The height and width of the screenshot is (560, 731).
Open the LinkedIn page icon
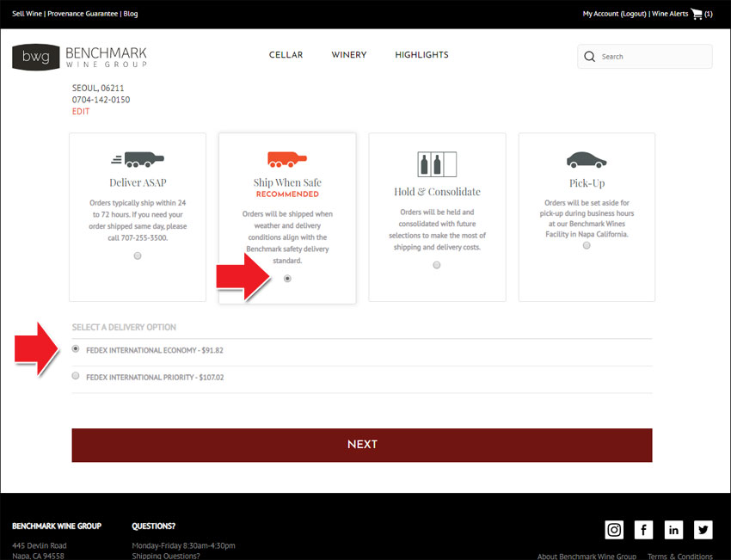[673, 530]
